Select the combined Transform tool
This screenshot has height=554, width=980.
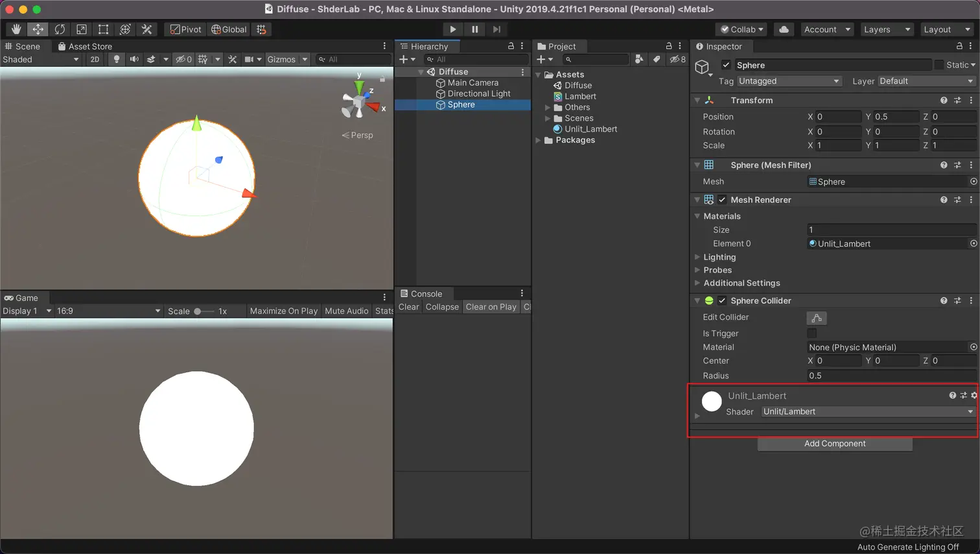(125, 29)
